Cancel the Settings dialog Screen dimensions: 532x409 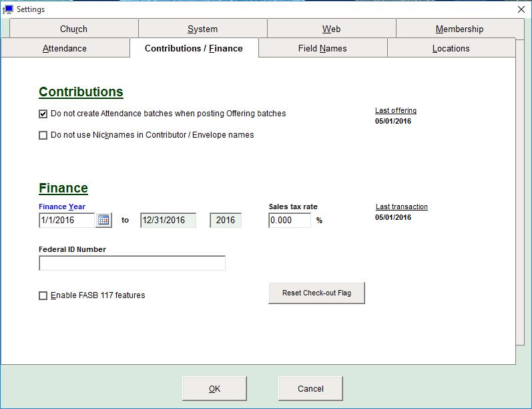[310, 388]
